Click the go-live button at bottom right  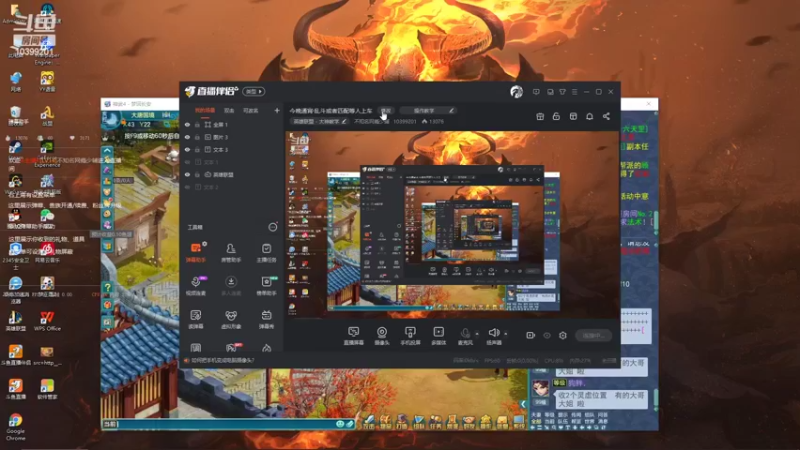pyautogui.click(x=593, y=335)
